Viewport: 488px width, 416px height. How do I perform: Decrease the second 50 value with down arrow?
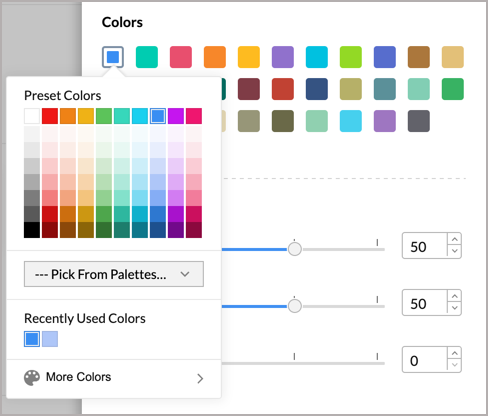click(x=455, y=308)
